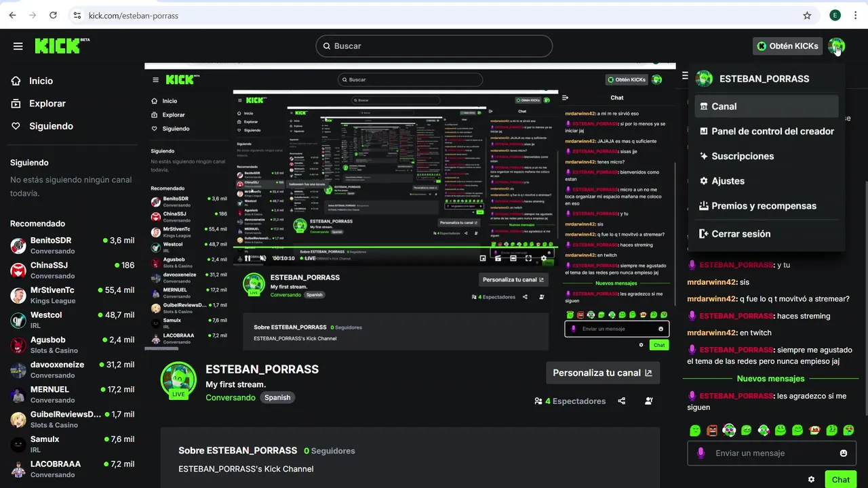This screenshot has height=488, width=868.
Task: Click ESTEBAN_PORRASS username beside 'haces streming'
Action: [x=736, y=316]
